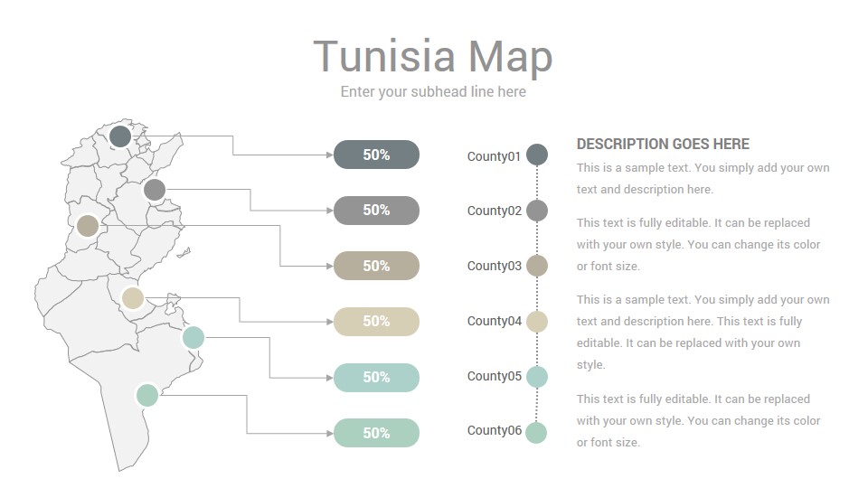Screen dimensions: 868x488
Task: Select the green map marker in south
Action: pos(147,396)
